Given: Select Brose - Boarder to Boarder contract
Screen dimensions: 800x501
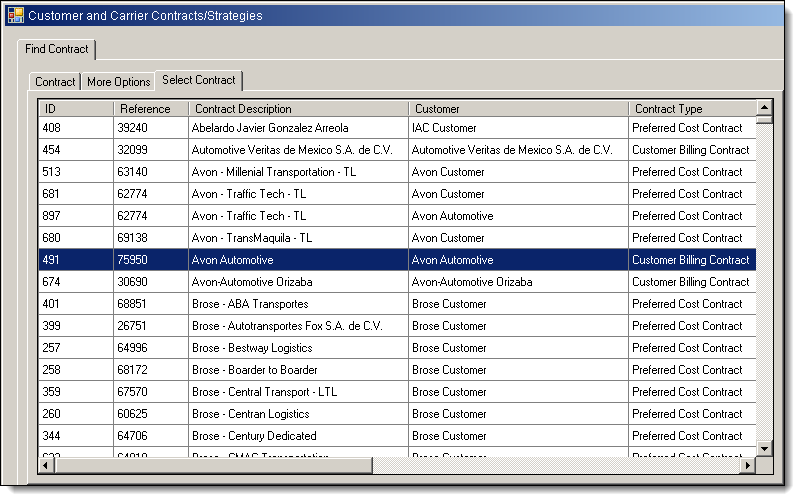Looking at the screenshot, I should pyautogui.click(x=298, y=369).
